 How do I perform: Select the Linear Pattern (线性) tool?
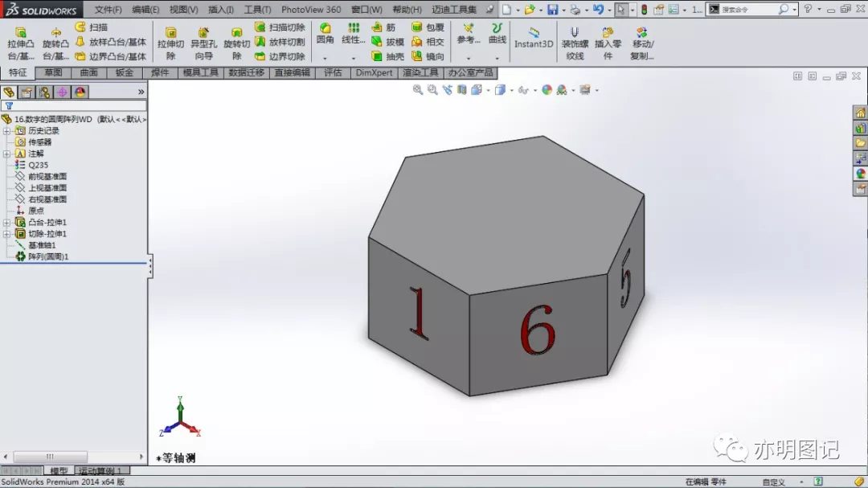pyautogui.click(x=353, y=33)
